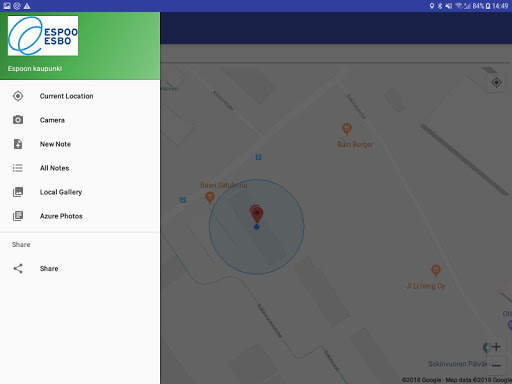Click the New Note document icon
This screenshot has width=512, height=384.
pyautogui.click(x=18, y=144)
